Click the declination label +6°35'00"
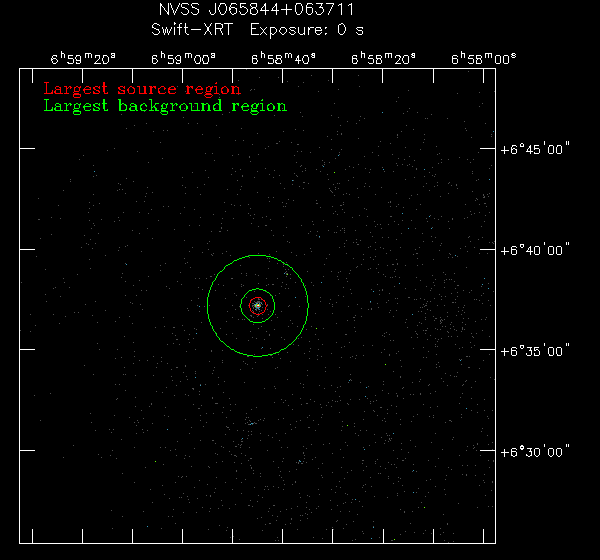Screen dimensions: 600x560 [x=535, y=351]
